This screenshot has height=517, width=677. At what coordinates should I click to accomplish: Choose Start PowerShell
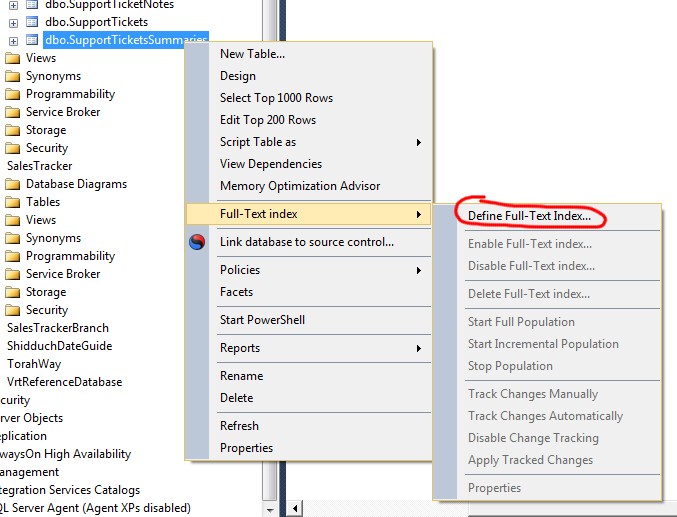point(262,320)
